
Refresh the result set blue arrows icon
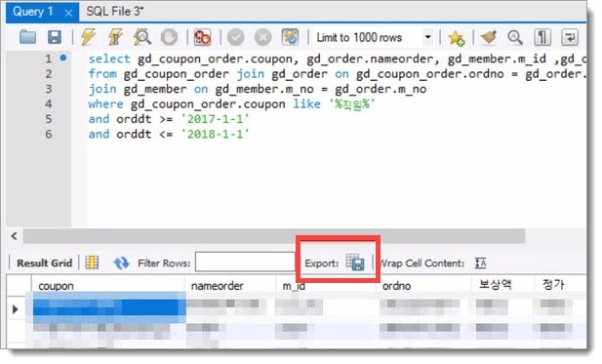[121, 263]
